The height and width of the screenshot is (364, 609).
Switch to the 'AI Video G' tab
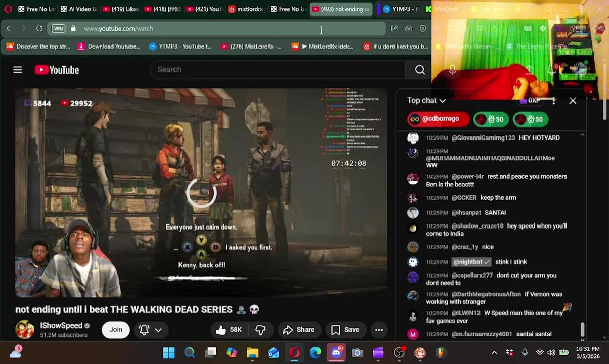point(78,9)
